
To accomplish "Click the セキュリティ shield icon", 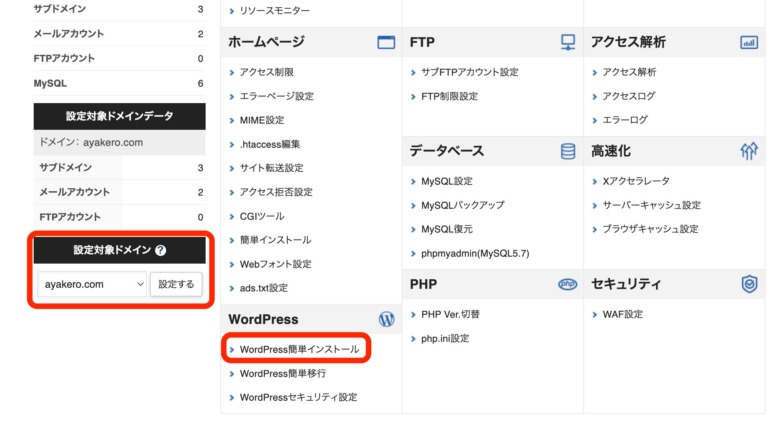I will click(749, 284).
